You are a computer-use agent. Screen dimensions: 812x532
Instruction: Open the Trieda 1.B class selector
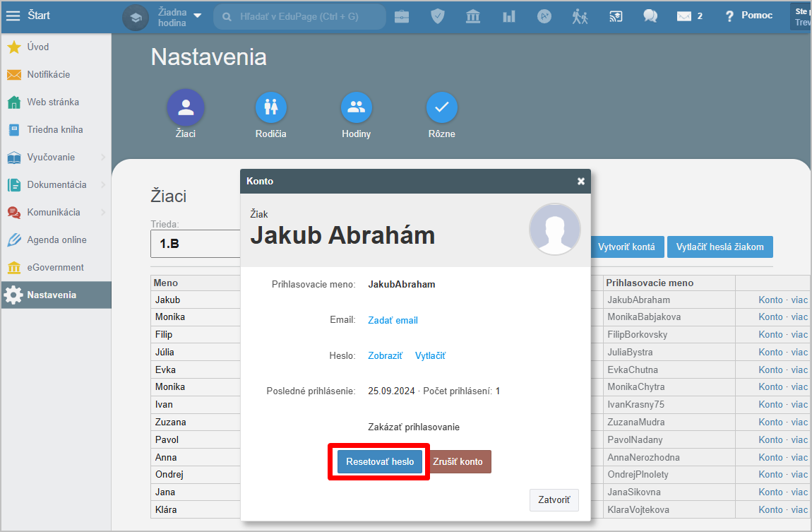click(196, 244)
